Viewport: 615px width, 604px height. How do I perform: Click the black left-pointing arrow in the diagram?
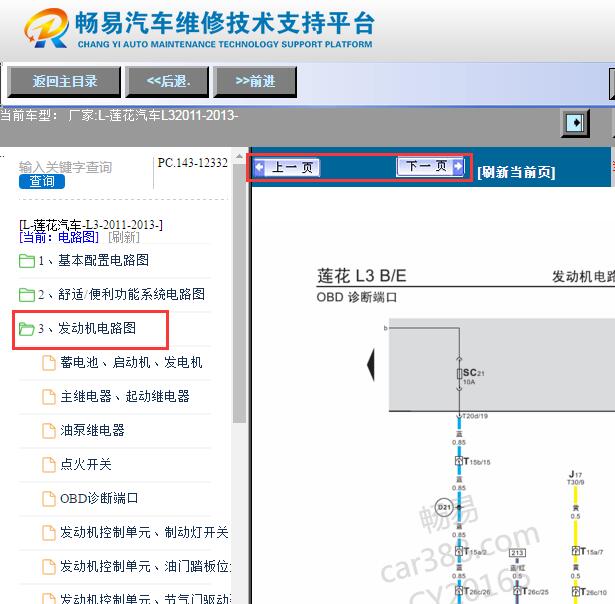click(x=371, y=364)
